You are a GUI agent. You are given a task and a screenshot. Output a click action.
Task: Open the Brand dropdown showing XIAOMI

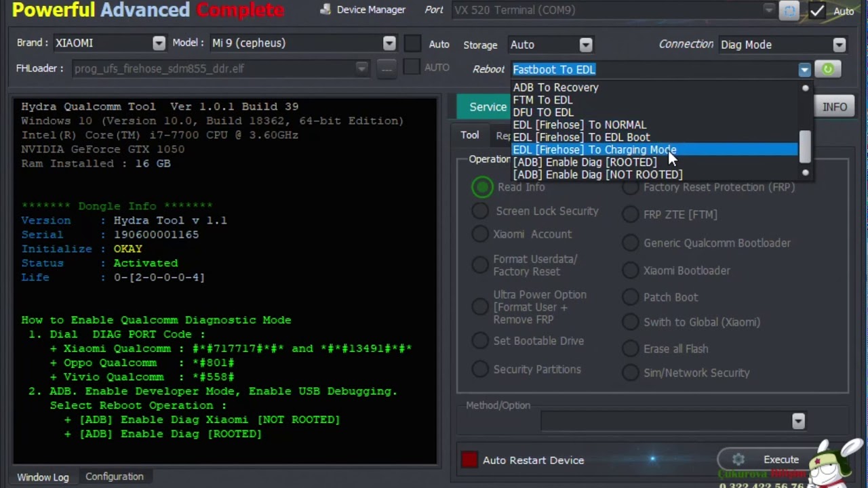(159, 43)
